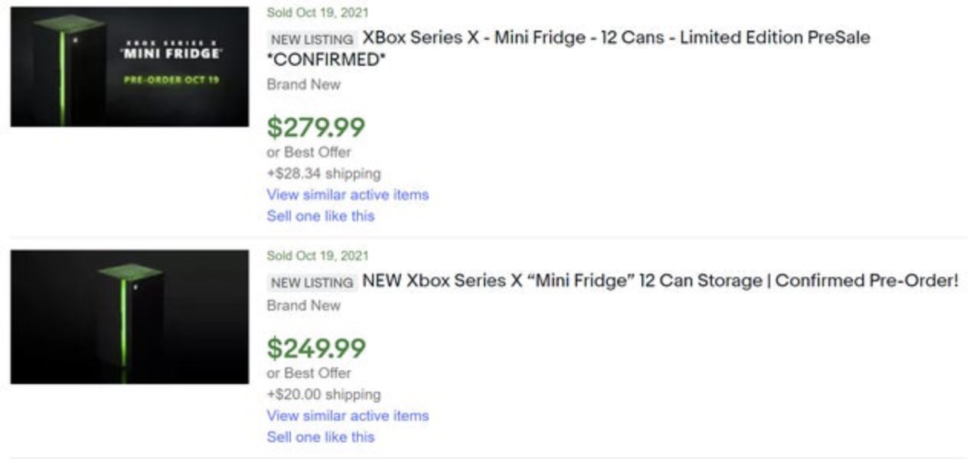Click "Sold Oct 19, 2021" above second listing
Screen dimensions: 980x459
point(317,256)
